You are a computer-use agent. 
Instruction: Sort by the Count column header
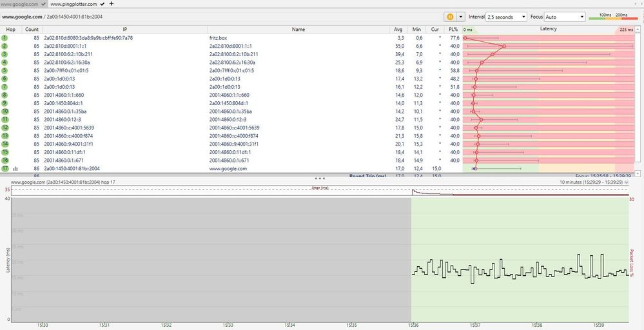pyautogui.click(x=32, y=30)
